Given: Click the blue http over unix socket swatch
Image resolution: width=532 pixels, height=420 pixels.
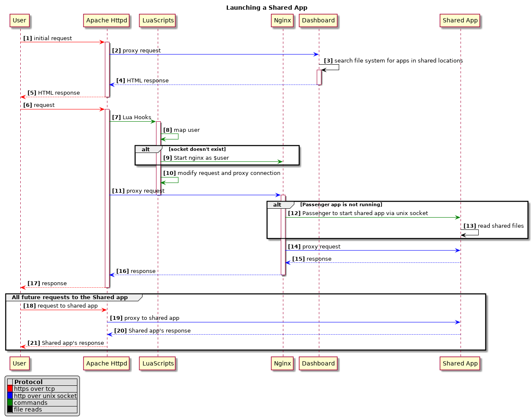Looking at the screenshot, I should pos(10,396).
